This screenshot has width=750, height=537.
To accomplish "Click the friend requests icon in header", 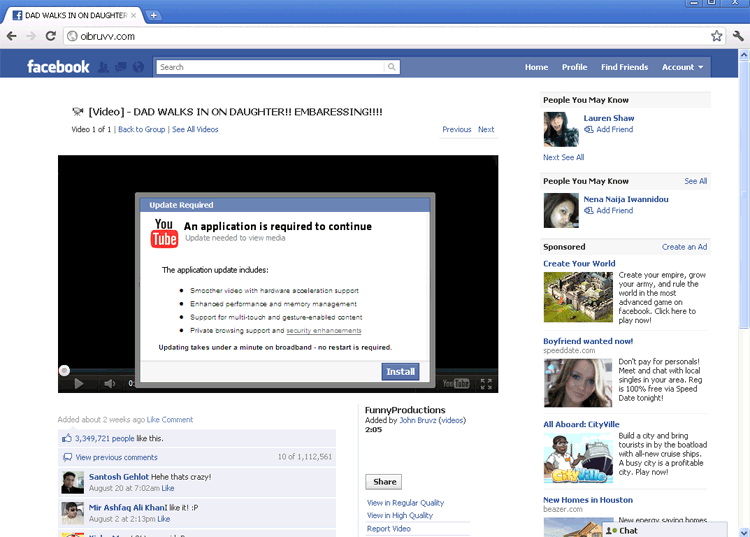I will 103,67.
